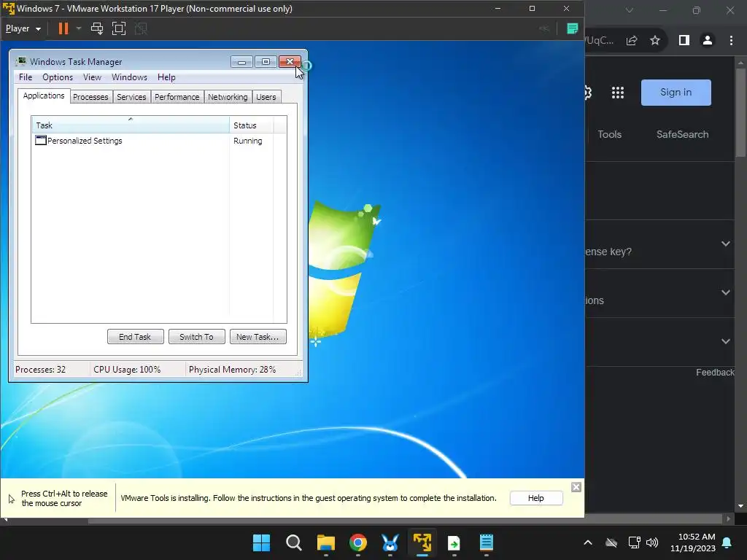747x560 pixels.
Task: Switch to the Services tab
Action: pos(131,97)
